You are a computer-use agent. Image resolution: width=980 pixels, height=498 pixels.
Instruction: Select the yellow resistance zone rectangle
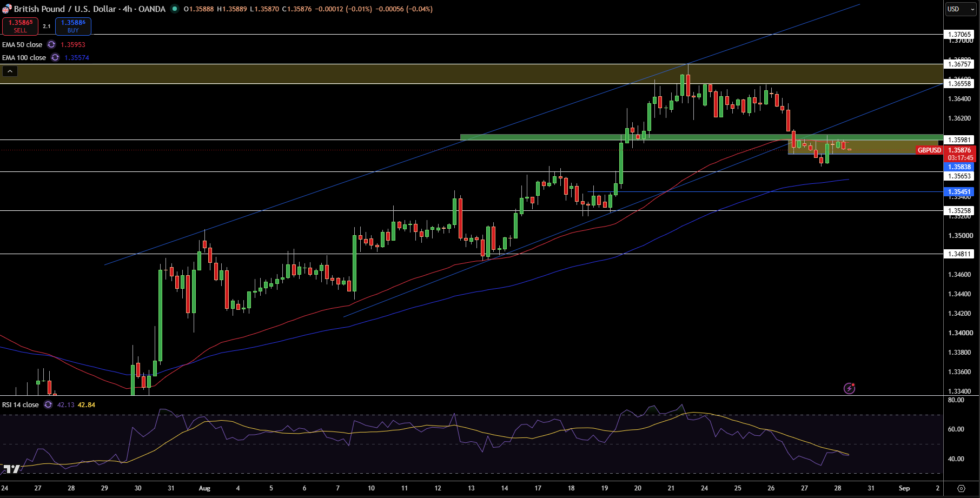(472, 74)
